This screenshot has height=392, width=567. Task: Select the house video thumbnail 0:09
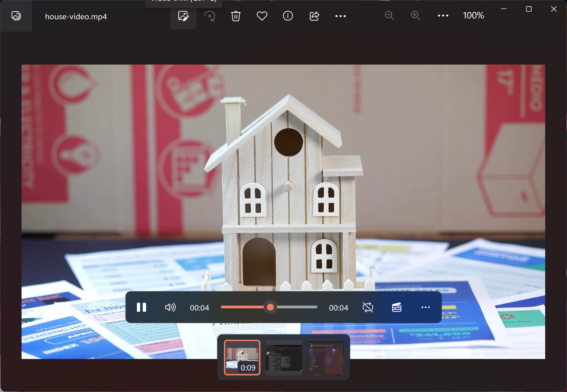[242, 357]
